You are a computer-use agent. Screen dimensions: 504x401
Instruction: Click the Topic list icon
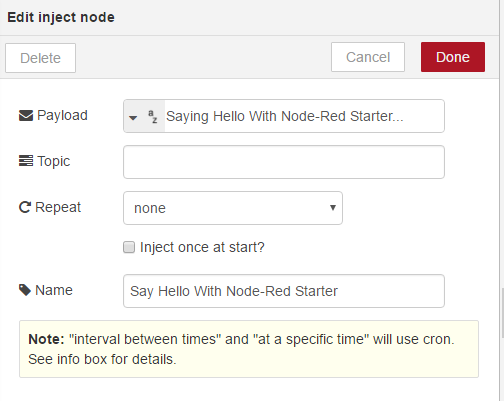(26, 161)
